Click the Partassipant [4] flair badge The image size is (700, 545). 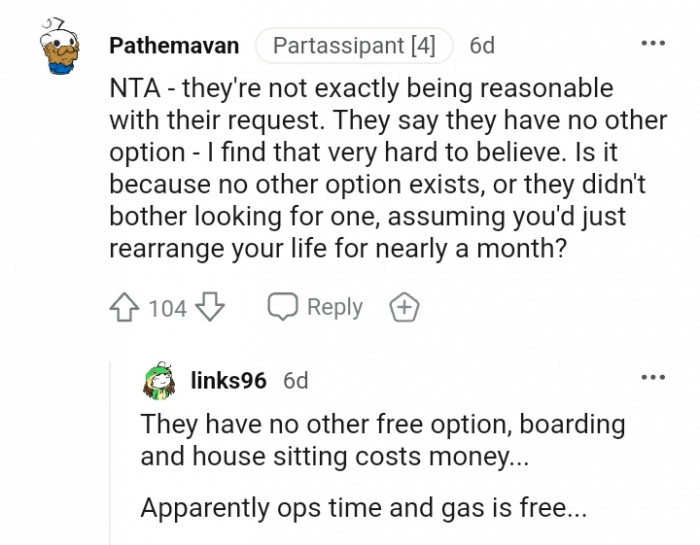[x=354, y=46]
